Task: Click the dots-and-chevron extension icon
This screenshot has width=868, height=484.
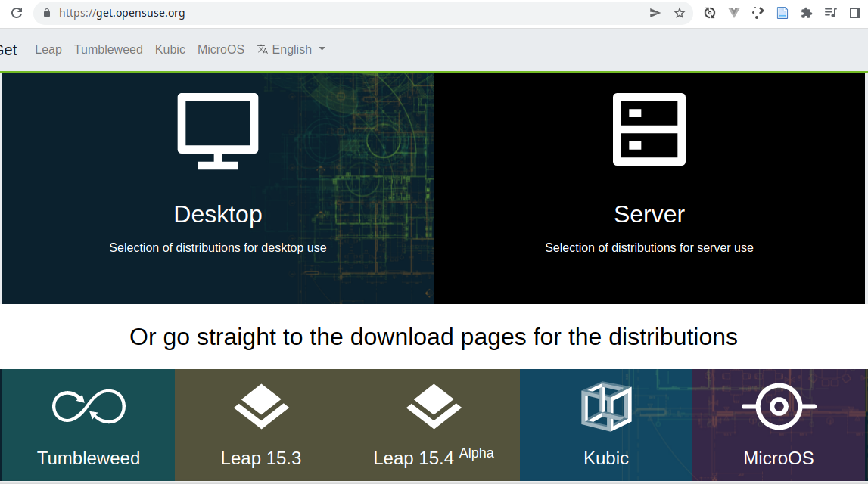Action: click(758, 13)
